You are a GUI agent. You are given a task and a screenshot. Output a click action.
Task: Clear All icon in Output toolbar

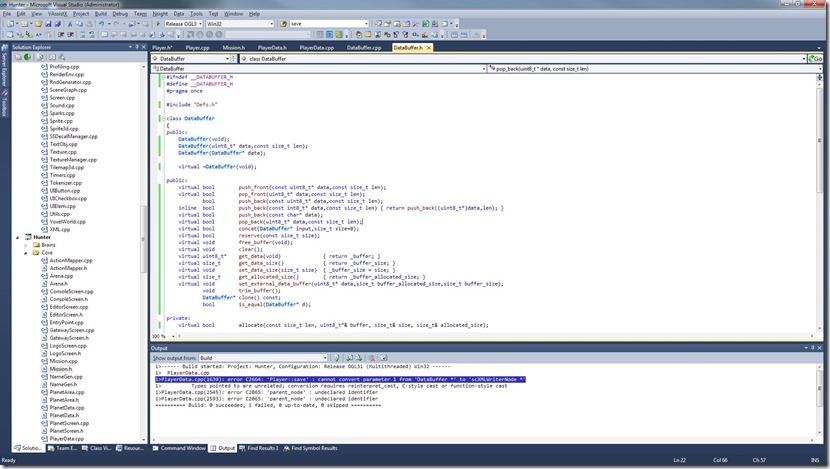[372, 358]
